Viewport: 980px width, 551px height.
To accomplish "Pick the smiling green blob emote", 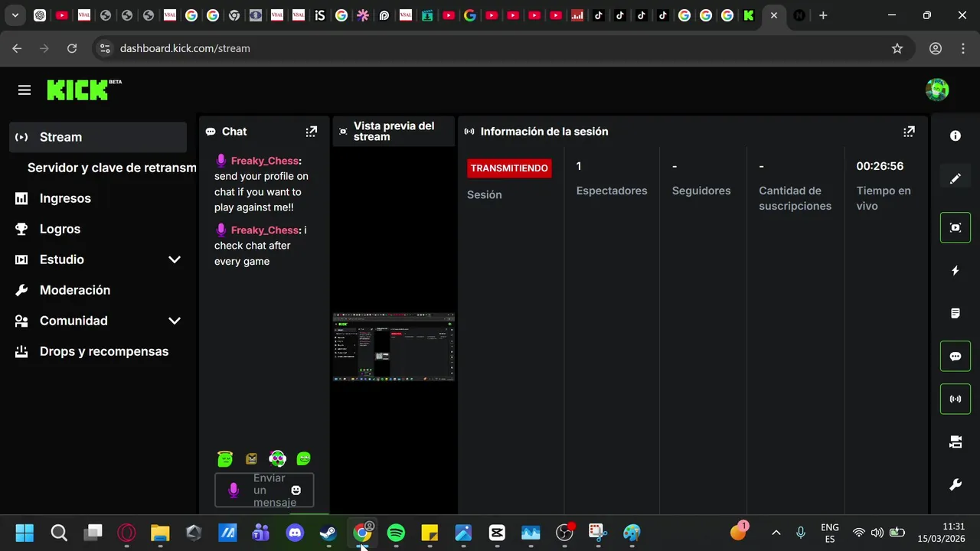I will tap(304, 458).
